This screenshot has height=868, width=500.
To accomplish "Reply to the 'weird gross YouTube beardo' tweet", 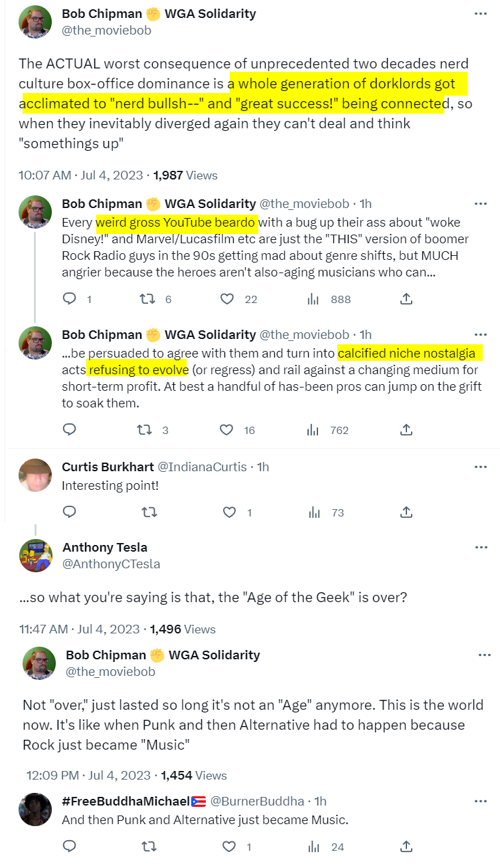I will (70, 299).
